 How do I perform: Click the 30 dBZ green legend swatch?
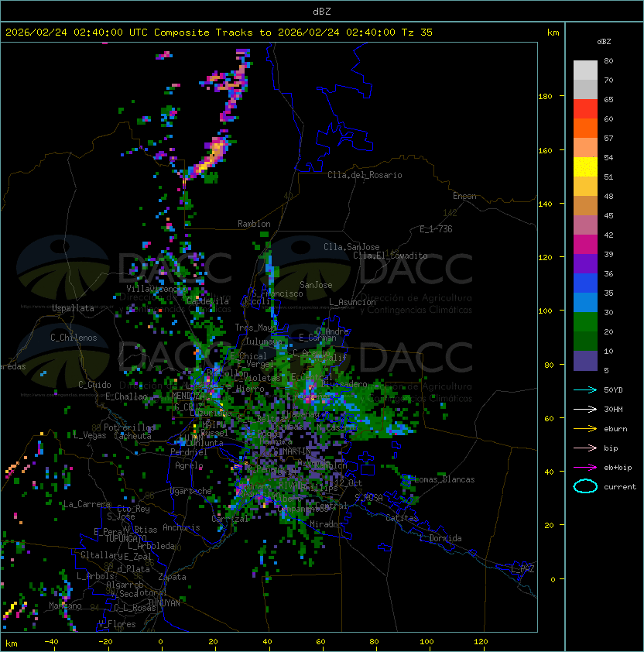[585, 321]
